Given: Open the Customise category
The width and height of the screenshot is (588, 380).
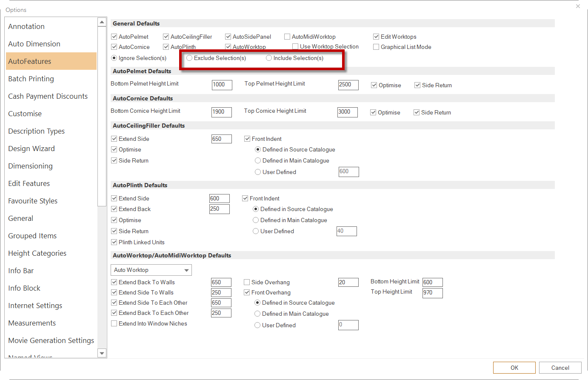Looking at the screenshot, I should click(x=51, y=114).
